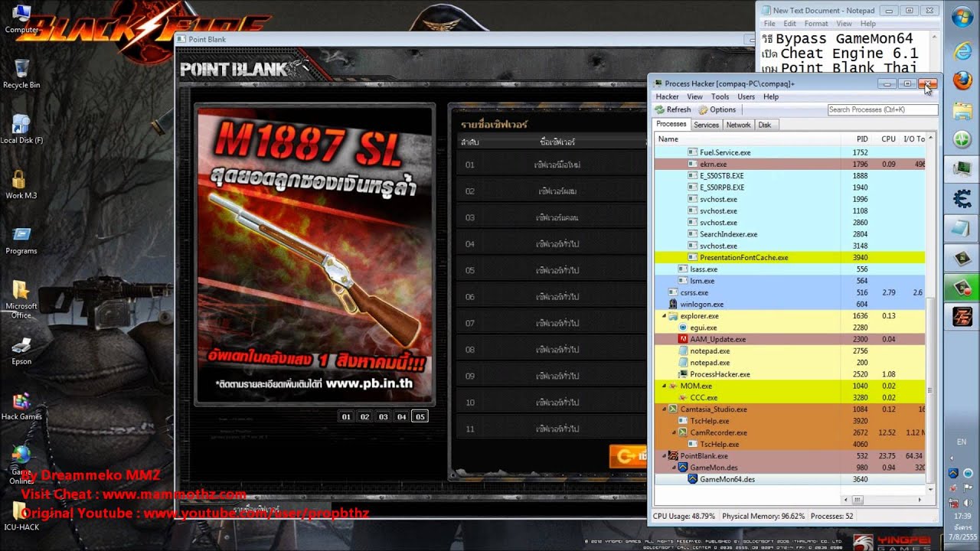Viewport: 980px width, 551px height.
Task: Click Refresh icon in Process Hacker toolbar
Action: point(659,109)
